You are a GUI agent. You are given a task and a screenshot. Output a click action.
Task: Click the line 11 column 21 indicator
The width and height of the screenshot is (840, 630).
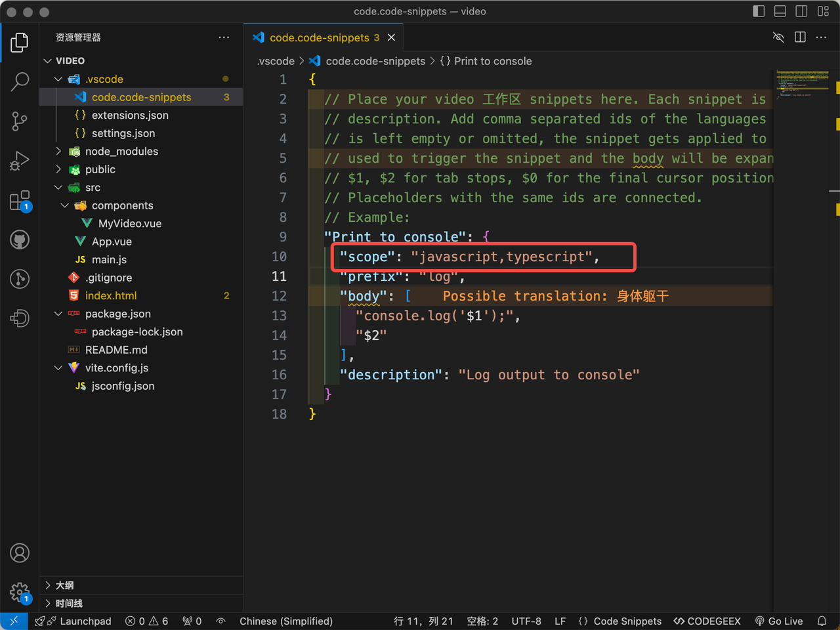tap(423, 621)
